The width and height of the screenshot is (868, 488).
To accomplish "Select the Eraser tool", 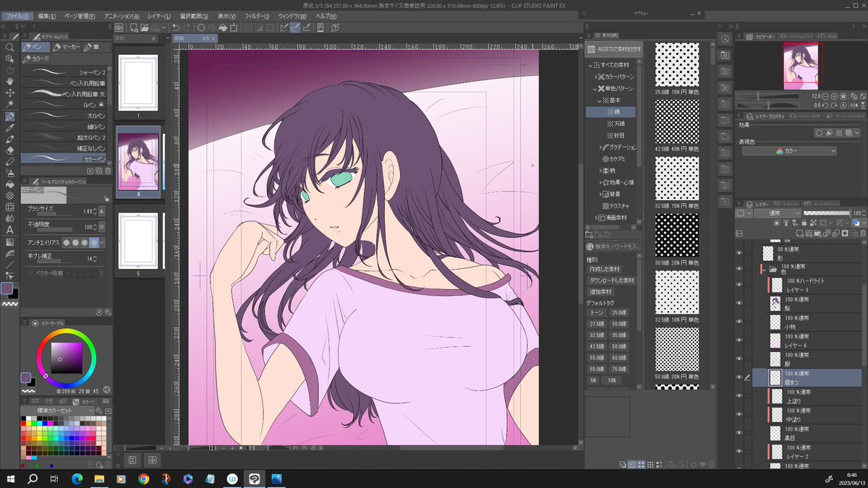I will tap(10, 150).
